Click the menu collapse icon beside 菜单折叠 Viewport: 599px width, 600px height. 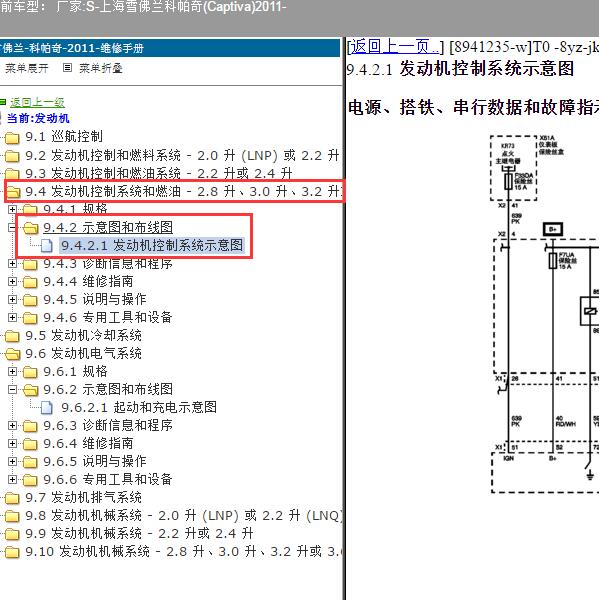tap(67, 68)
